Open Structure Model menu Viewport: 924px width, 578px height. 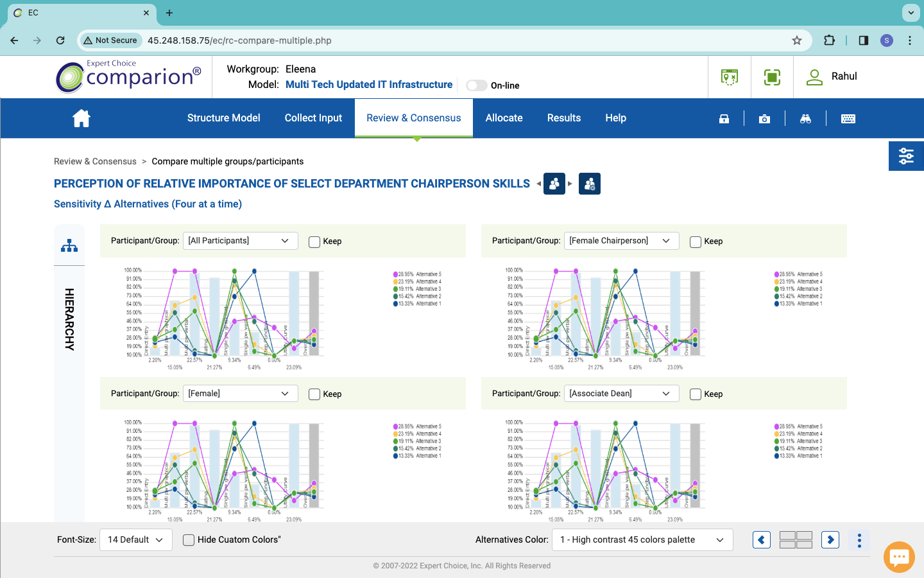(223, 118)
